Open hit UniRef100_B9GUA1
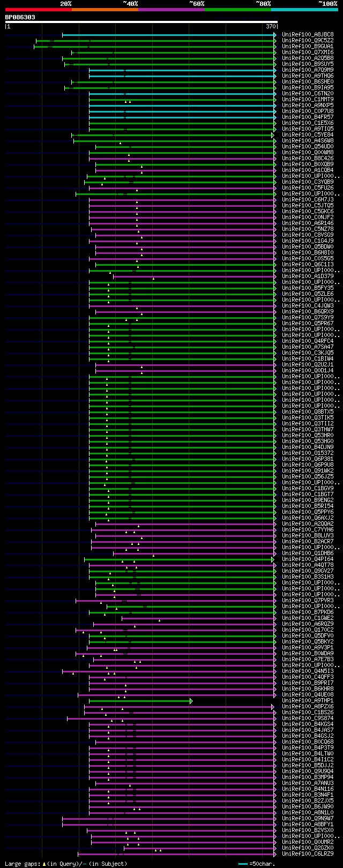 point(308,47)
